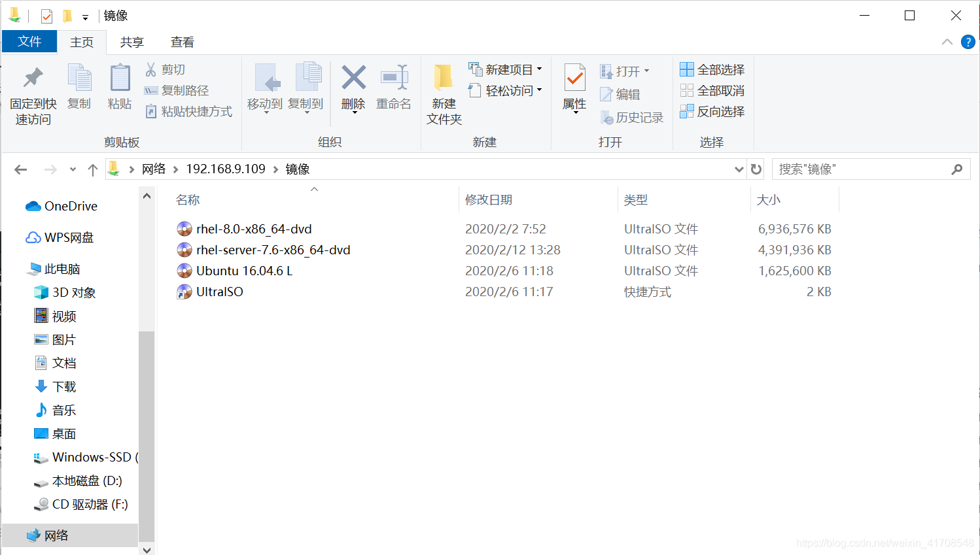Image resolution: width=980 pixels, height=555 pixels.
Task: Click navigation pane scroll-down arrow
Action: click(147, 550)
